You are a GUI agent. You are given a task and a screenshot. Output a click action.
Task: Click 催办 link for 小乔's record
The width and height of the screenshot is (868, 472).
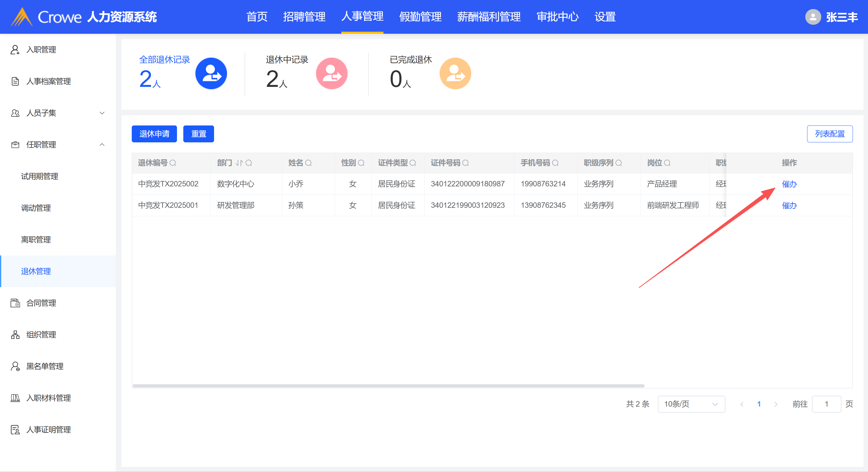(789, 184)
